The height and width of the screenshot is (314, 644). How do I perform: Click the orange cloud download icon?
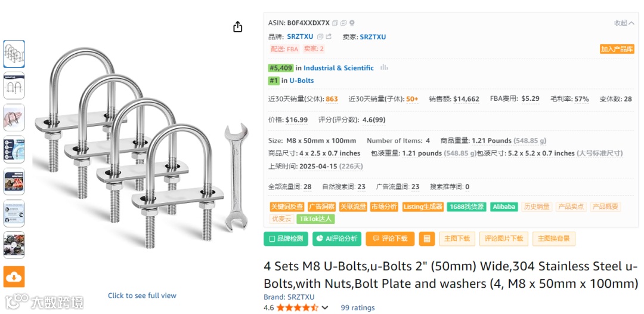14,276
